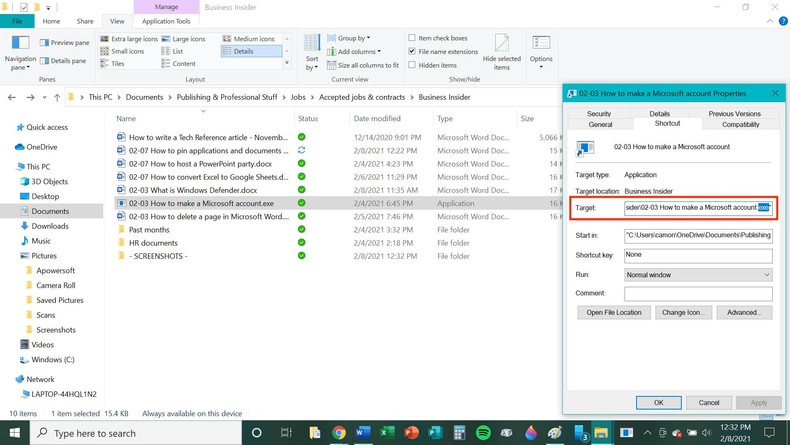This screenshot has width=790, height=445.
Task: Toggle Item check boxes option
Action: point(412,38)
